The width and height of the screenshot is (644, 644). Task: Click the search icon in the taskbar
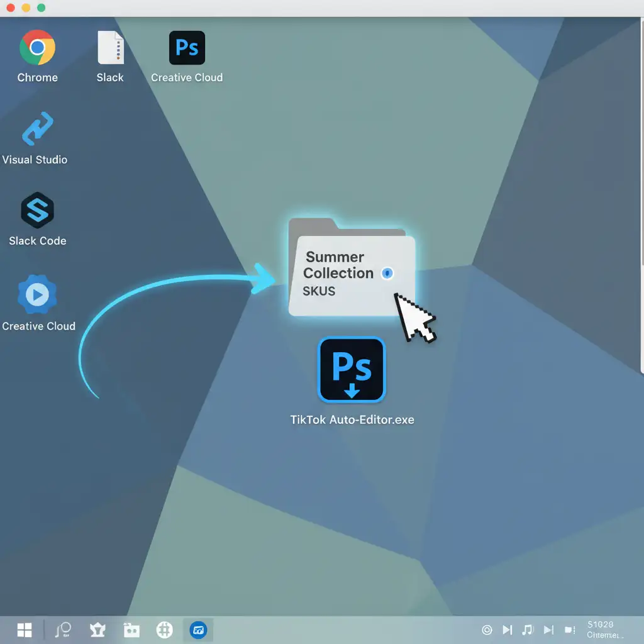63,630
